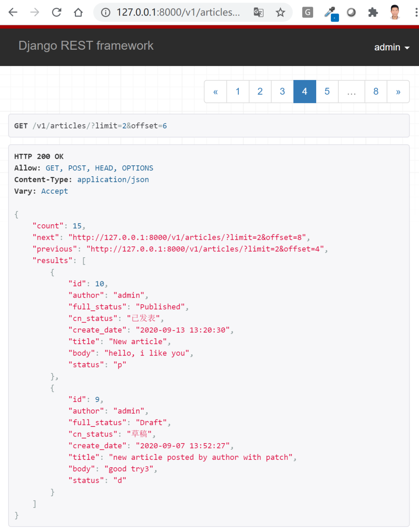Viewport: 419px width, 532px height.
Task: Bookmark the page with the star icon
Action: click(x=280, y=12)
